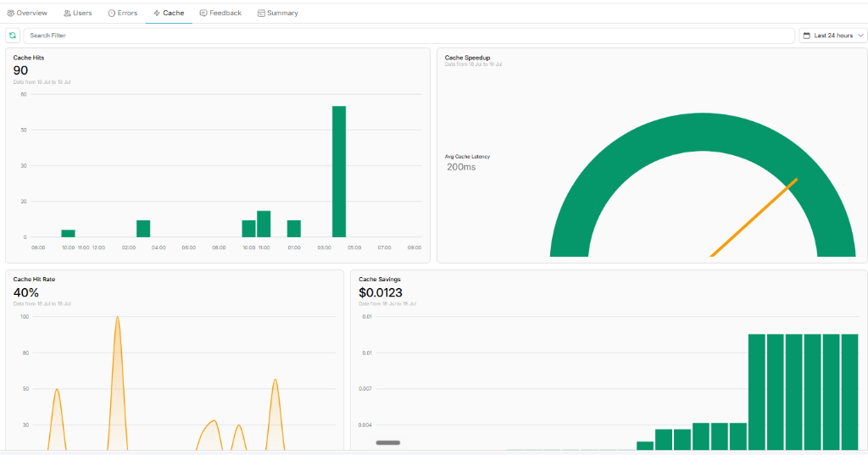Click the horizontal scrollbar thumb in Cache Savings
The height and width of the screenshot is (455, 868).
[x=388, y=443]
